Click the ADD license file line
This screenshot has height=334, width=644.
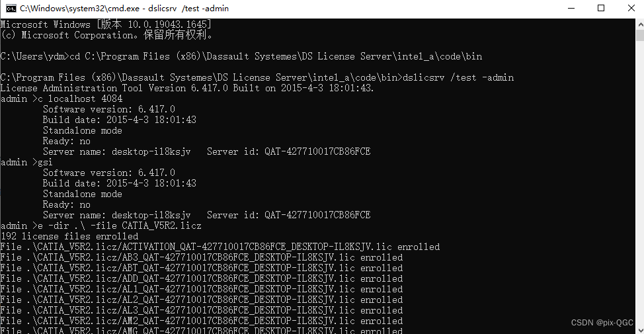click(x=202, y=278)
